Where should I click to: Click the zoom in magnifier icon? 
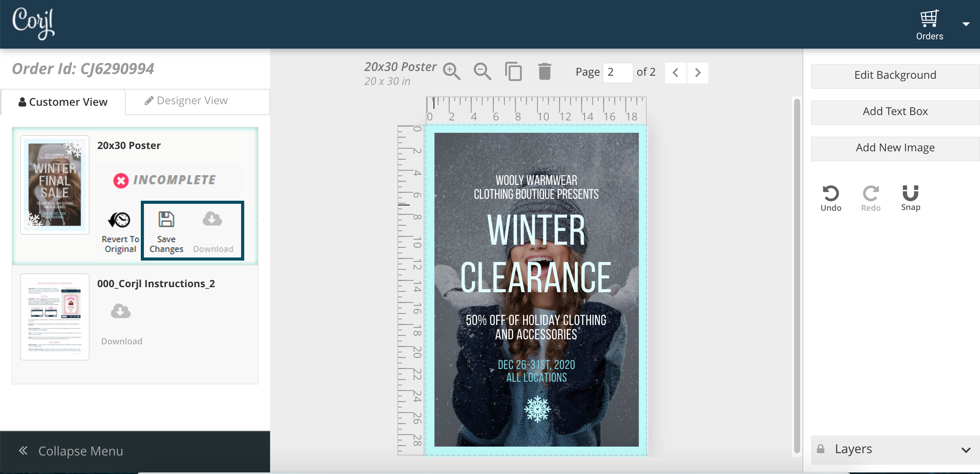[x=451, y=71]
